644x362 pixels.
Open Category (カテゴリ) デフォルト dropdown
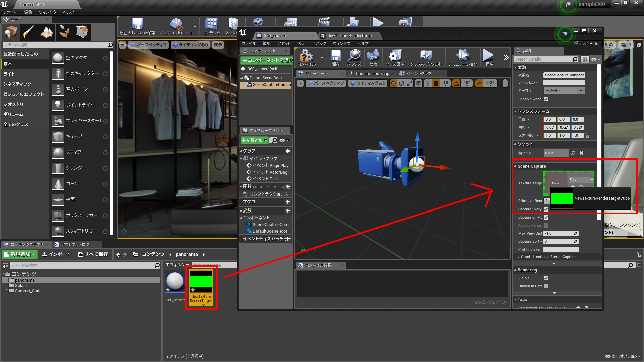click(564, 90)
